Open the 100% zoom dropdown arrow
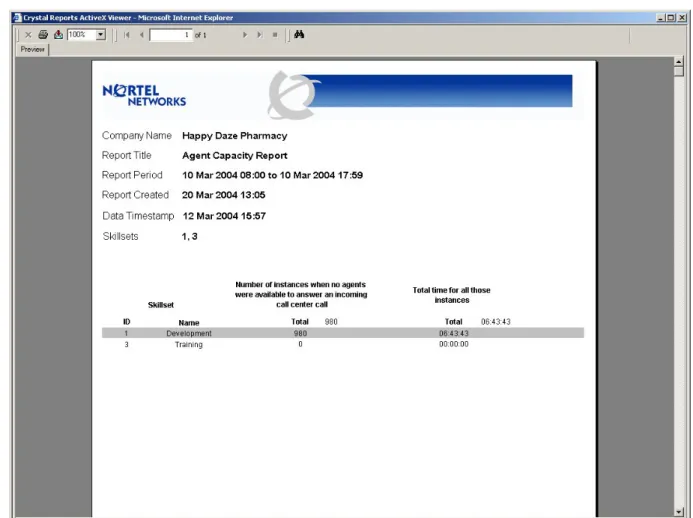The height and width of the screenshot is (518, 693). coord(101,34)
